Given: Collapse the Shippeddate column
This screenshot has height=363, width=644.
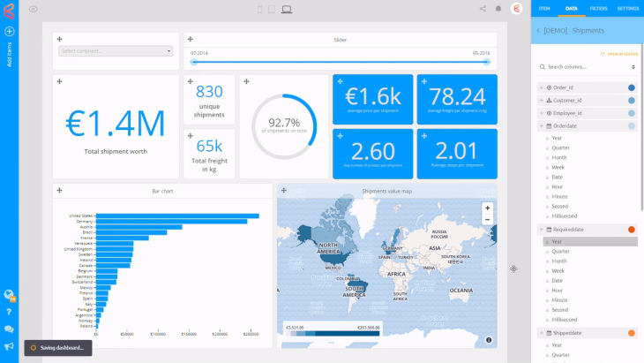Looking at the screenshot, I should pos(542,333).
